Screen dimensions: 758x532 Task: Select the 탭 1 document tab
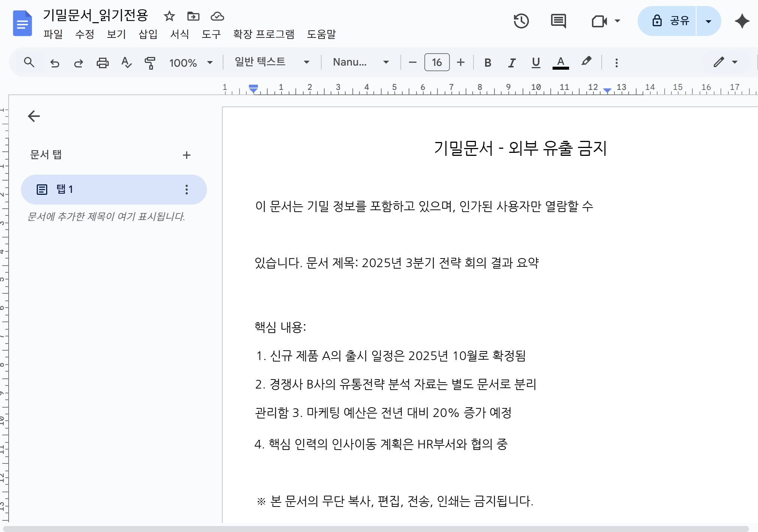click(x=114, y=190)
